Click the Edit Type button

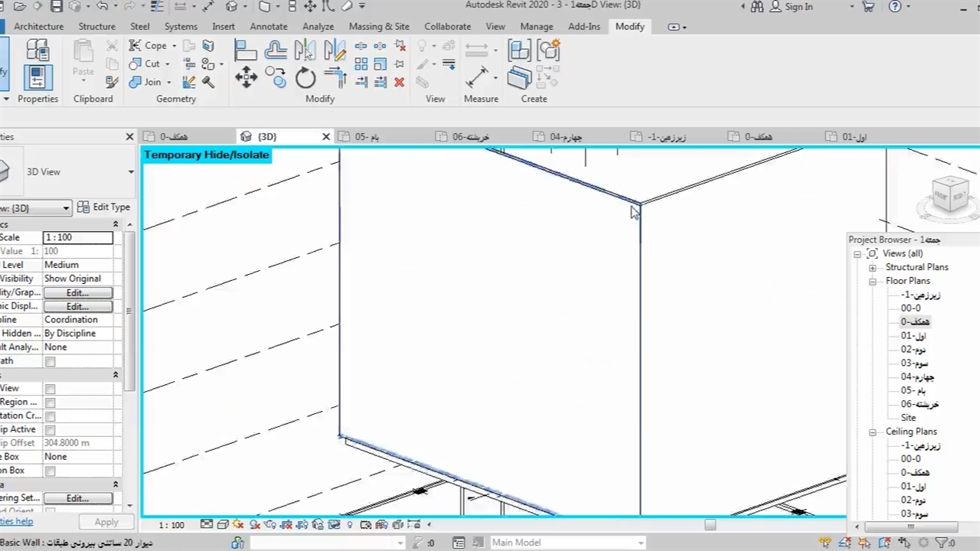click(104, 207)
